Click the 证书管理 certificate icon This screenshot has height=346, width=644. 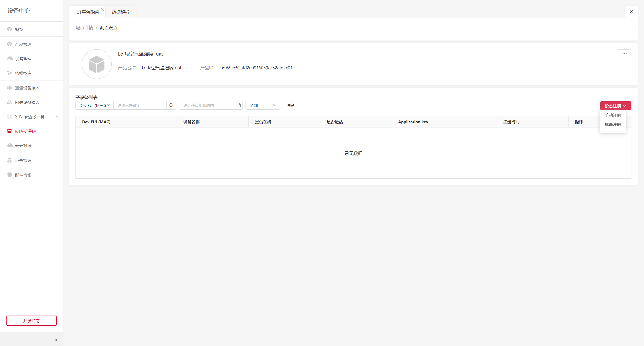10,160
